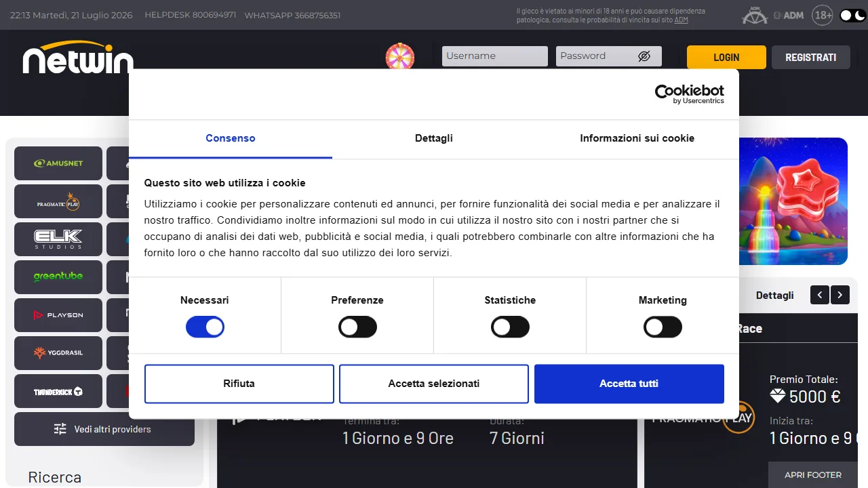Viewport: 868px width, 488px height.
Task: Click WHATSAPP 3668756351 contact
Action: 293,15
